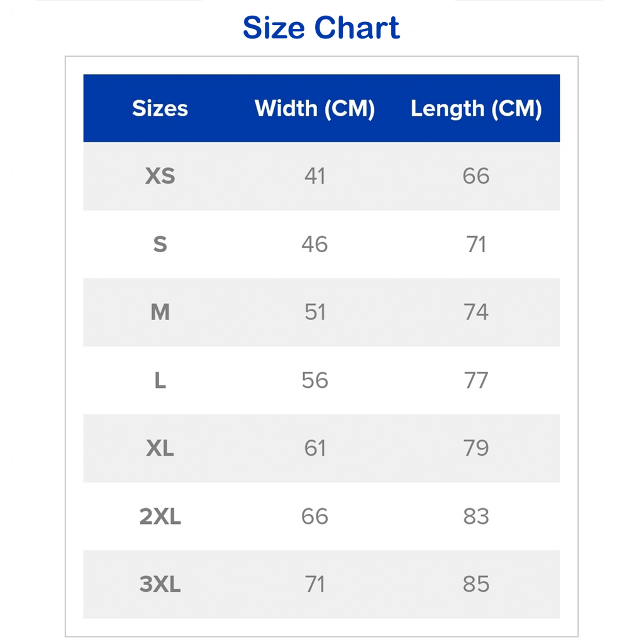Click 2XL length value 83
The width and height of the screenshot is (644, 644).
pyautogui.click(x=477, y=516)
